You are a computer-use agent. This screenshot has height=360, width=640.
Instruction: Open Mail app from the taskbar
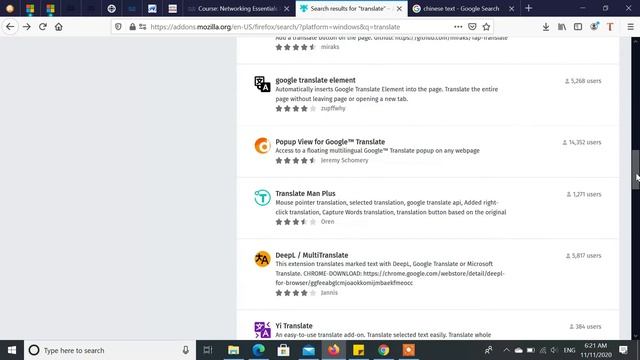pos(309,350)
